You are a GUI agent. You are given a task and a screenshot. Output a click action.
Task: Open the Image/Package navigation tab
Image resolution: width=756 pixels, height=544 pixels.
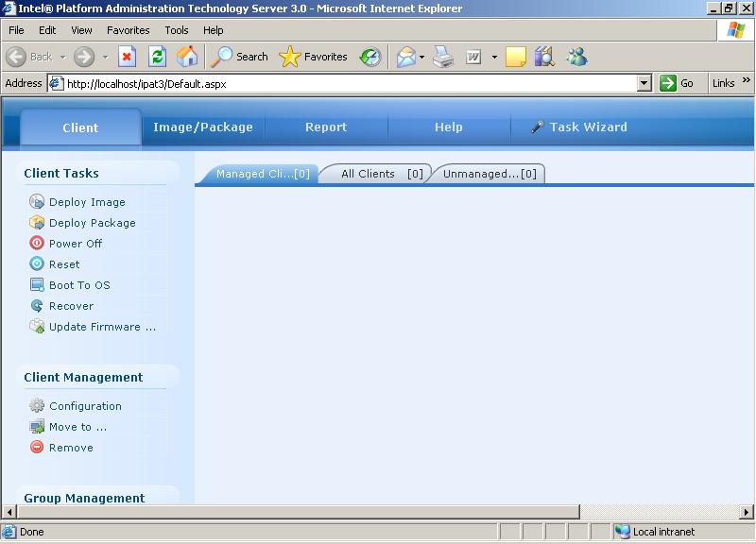(x=203, y=127)
